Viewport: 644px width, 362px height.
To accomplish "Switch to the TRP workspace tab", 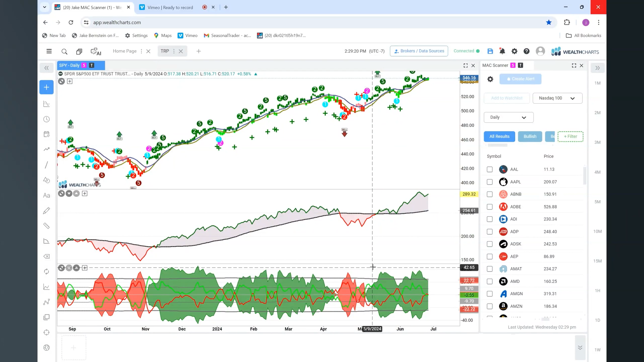I will point(165,51).
